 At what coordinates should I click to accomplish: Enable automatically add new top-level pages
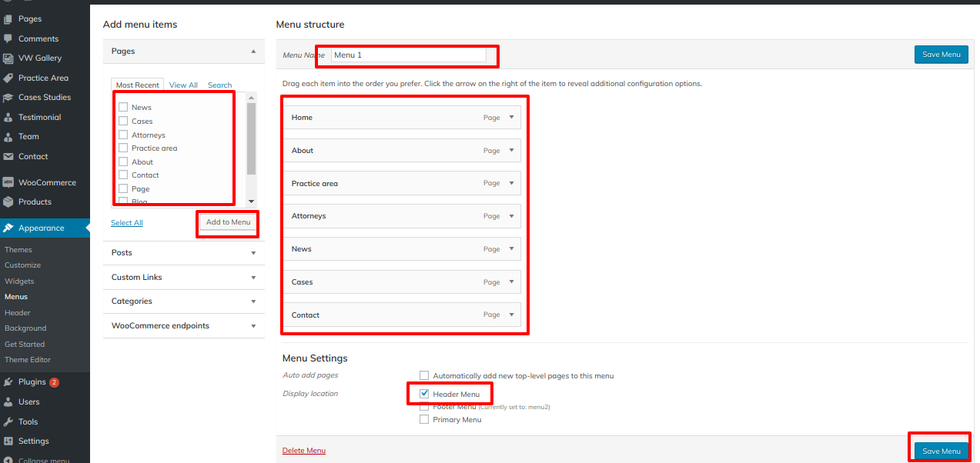click(x=424, y=375)
